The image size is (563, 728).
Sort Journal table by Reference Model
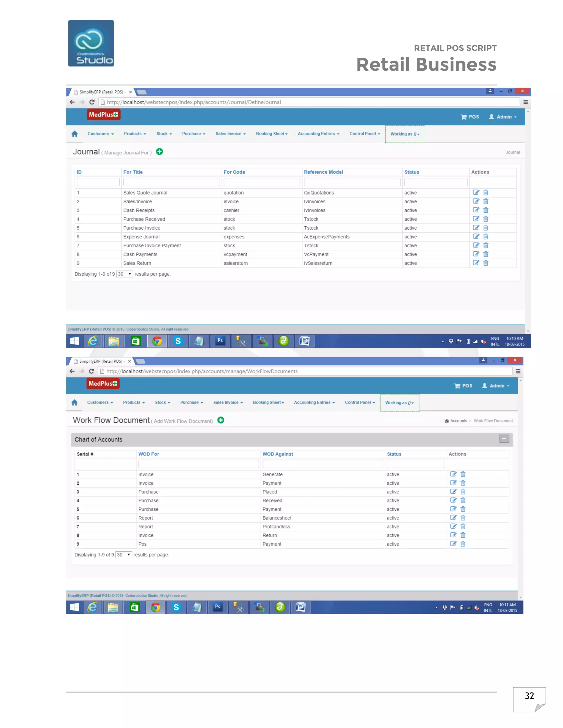(x=323, y=172)
